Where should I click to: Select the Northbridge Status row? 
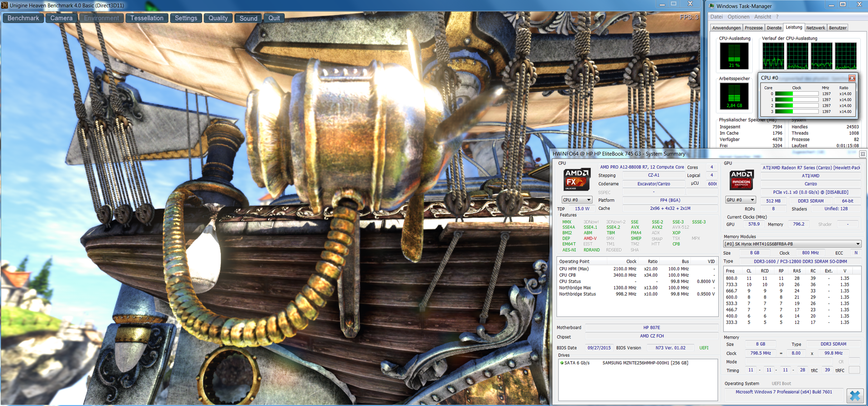[637, 294]
